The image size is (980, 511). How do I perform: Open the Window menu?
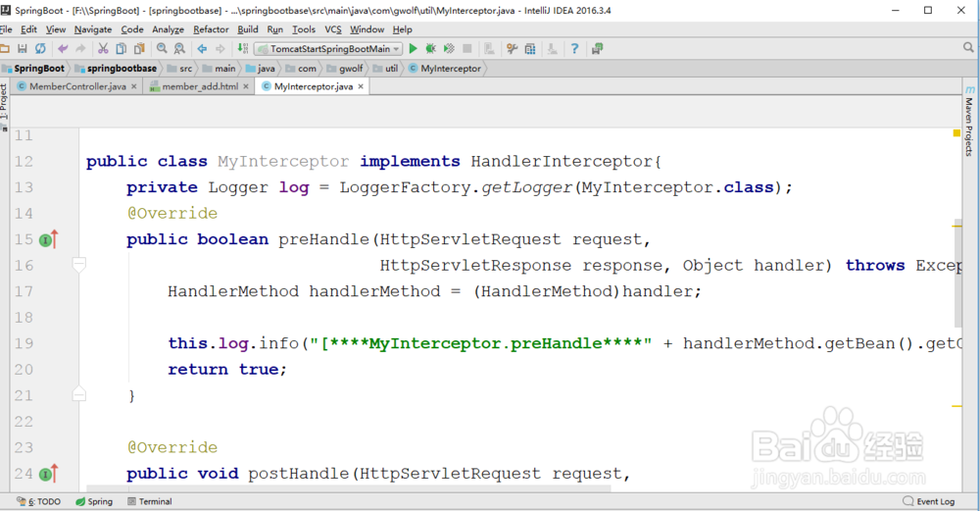pos(367,29)
